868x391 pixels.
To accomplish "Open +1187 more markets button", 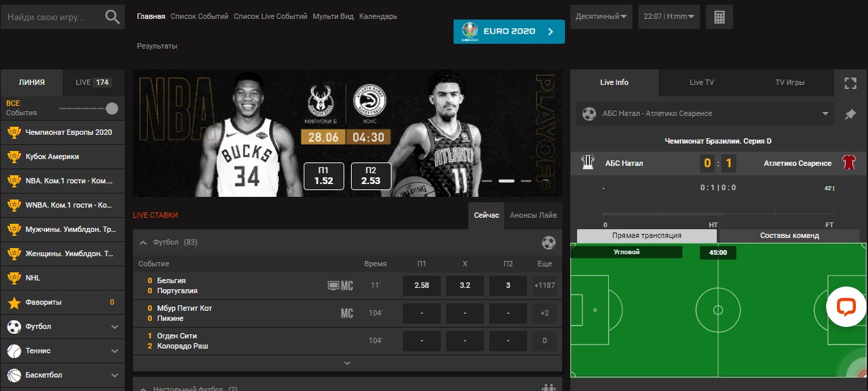I will click(545, 286).
